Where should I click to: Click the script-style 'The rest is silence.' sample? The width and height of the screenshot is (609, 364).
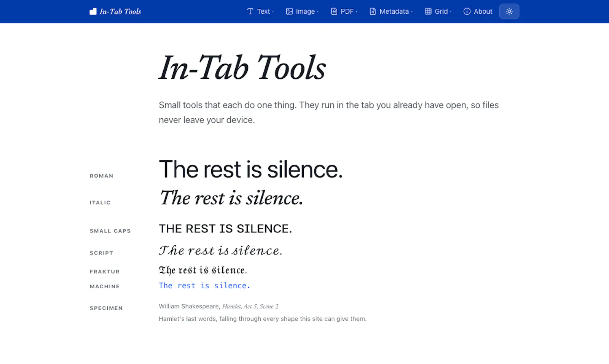tap(220, 250)
